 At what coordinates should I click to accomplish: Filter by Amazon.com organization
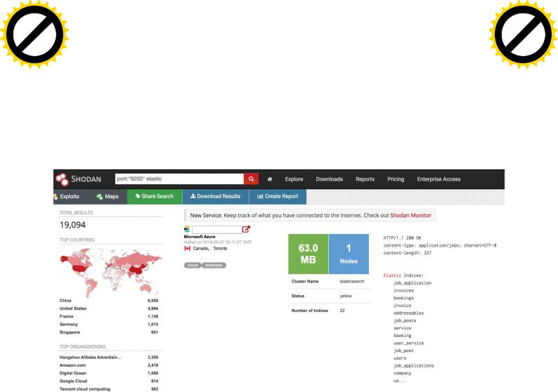click(x=109, y=365)
